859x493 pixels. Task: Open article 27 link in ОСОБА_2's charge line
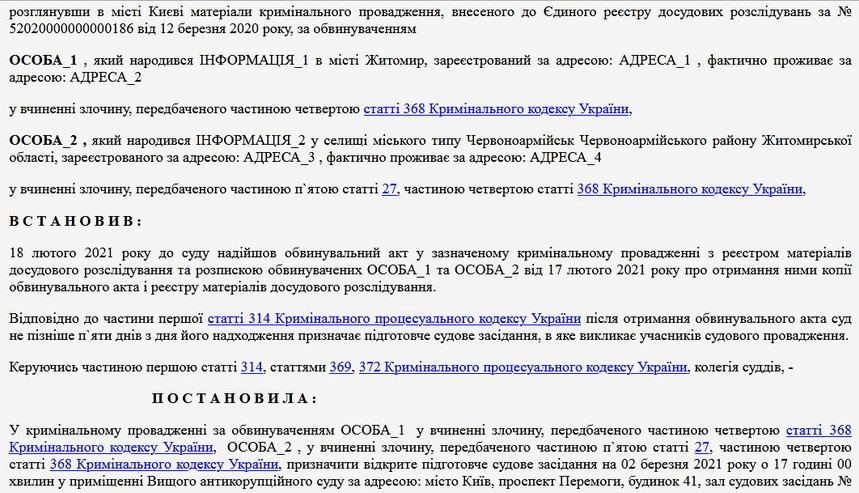click(389, 188)
